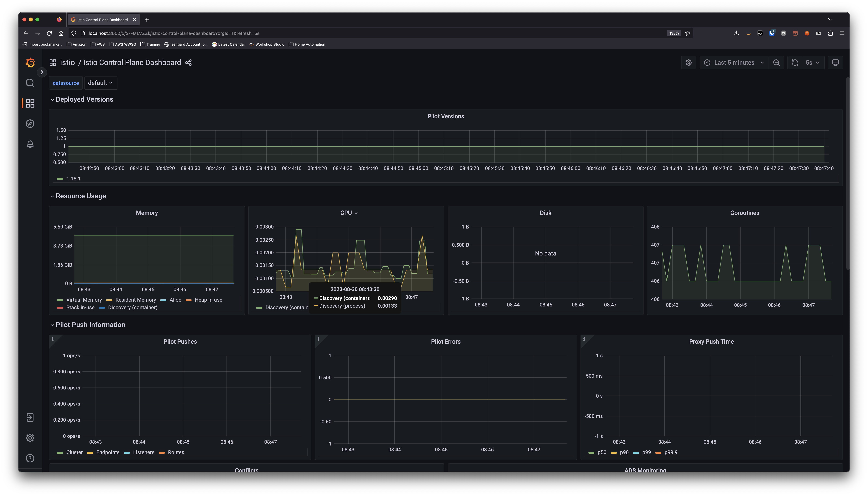
Task: Open Explore from the sidebar compass icon
Action: 30,124
